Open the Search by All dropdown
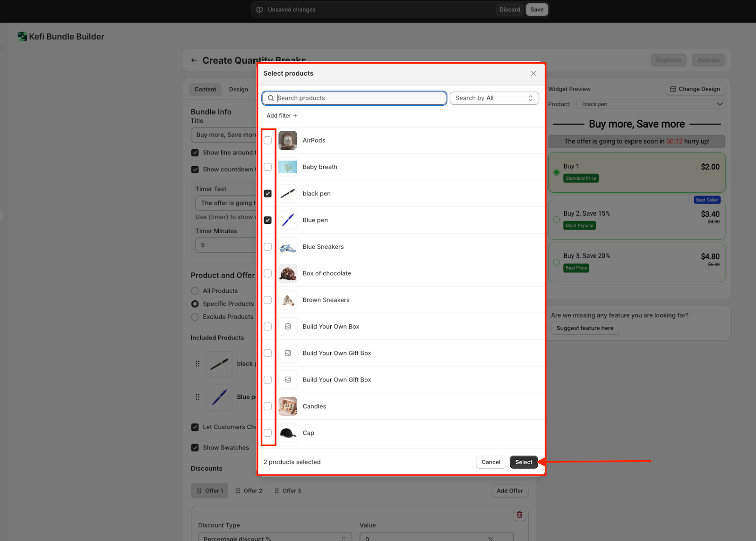This screenshot has height=541, width=756. (494, 98)
